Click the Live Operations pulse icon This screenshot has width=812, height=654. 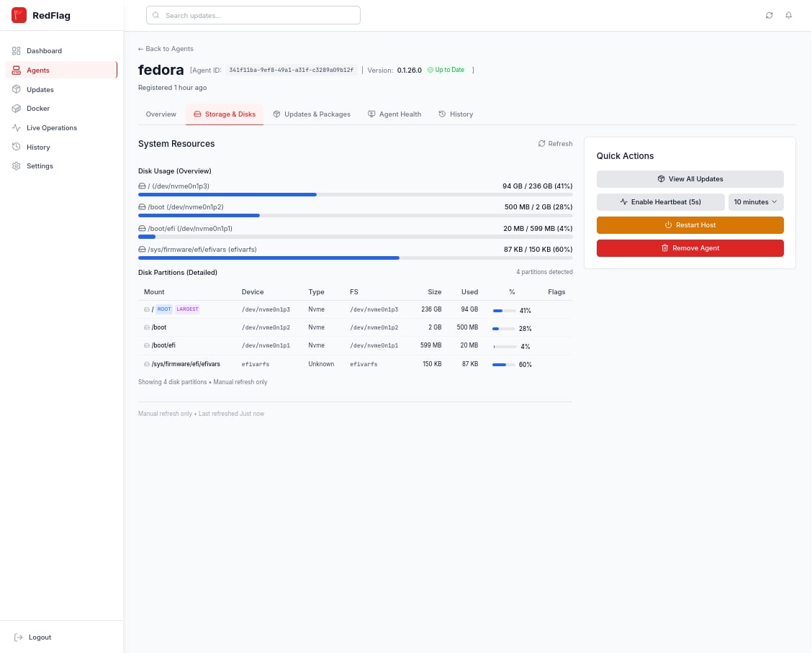17,128
